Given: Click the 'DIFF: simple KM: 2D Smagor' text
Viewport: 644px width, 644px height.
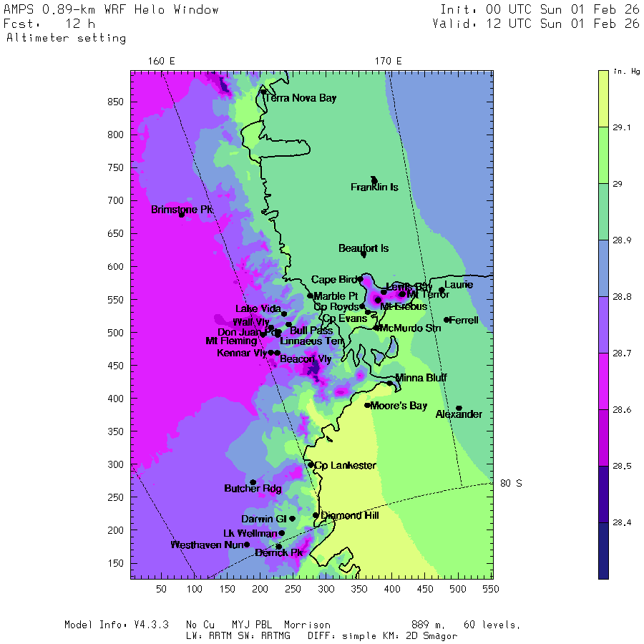Looking at the screenshot, I should [382, 636].
